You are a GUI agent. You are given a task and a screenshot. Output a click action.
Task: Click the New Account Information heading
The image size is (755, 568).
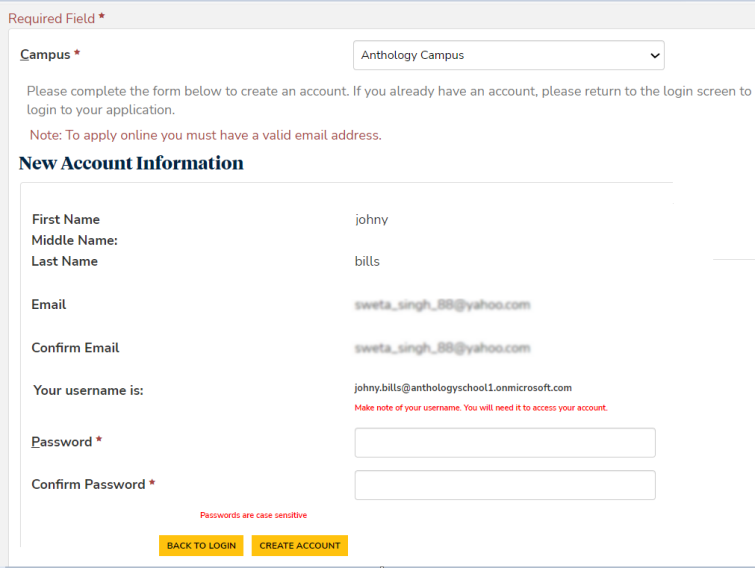pyautogui.click(x=131, y=163)
